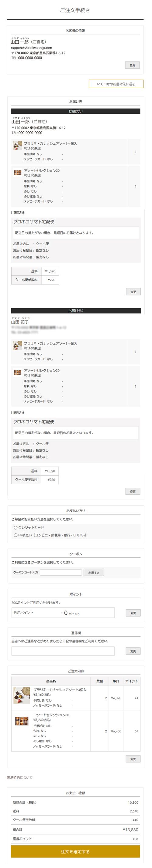152x868 pixels.
Task: Click プラリネ・ガナッシュアソート image in ご注文内容 table
Action: (x=22, y=695)
